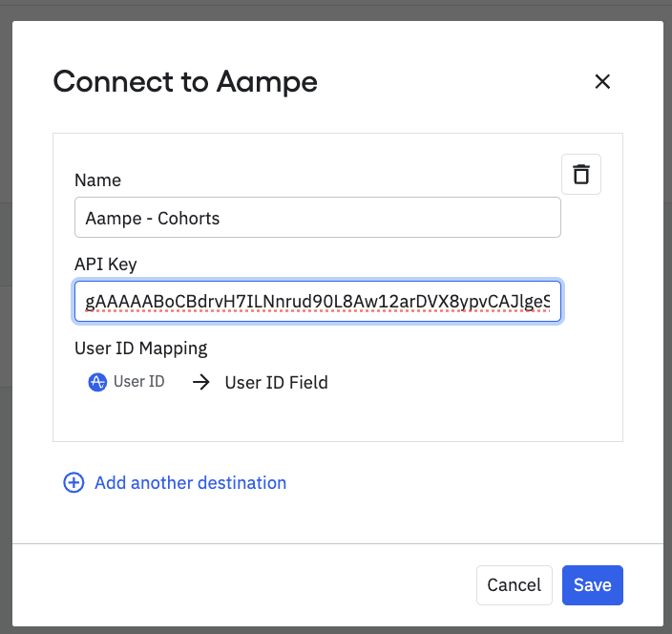Screen dimensions: 672x634
Task: Delete this destination with the trash icon
Action: (x=581, y=174)
